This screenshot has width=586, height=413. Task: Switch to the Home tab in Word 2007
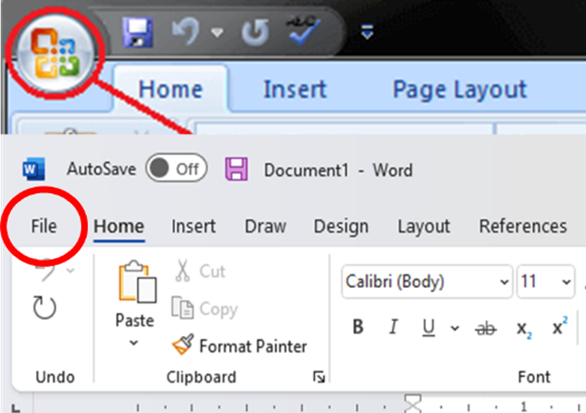click(170, 89)
